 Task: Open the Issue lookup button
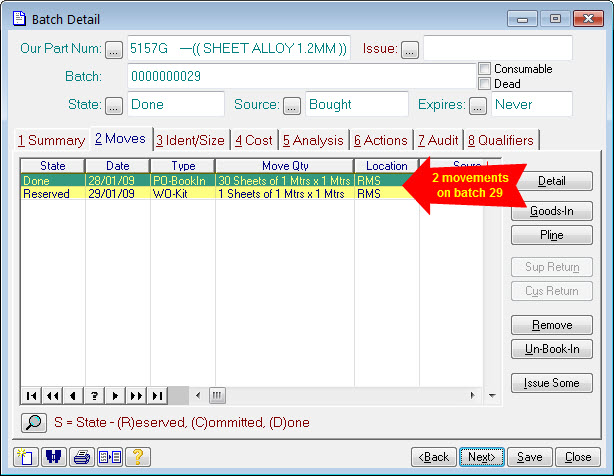(410, 50)
